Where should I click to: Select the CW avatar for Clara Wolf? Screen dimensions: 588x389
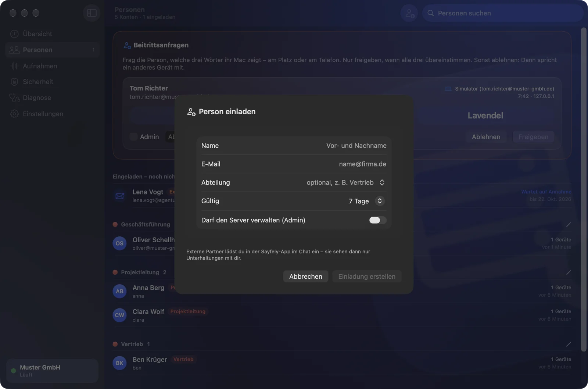[x=120, y=315]
